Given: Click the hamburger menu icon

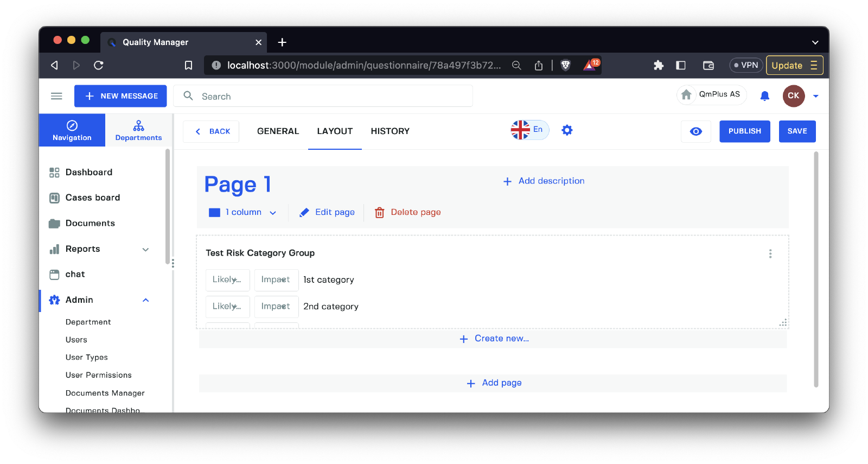Looking at the screenshot, I should (56, 96).
